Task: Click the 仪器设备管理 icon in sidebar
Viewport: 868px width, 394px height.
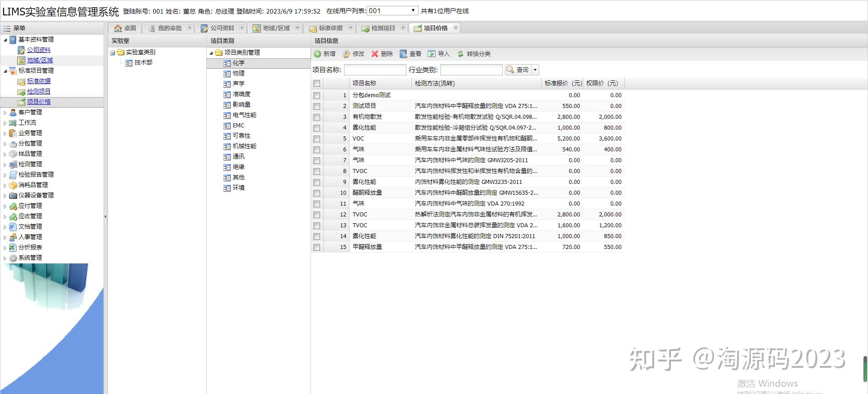Action: [13, 195]
